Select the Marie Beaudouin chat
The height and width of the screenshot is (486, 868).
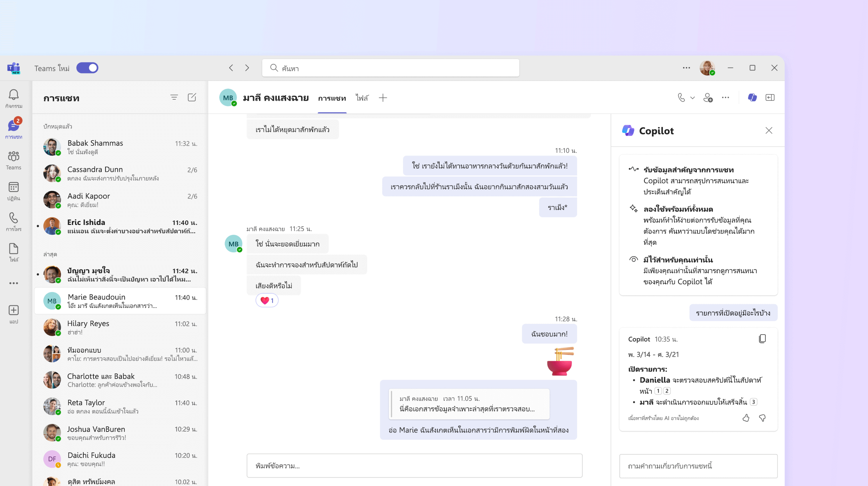point(120,301)
